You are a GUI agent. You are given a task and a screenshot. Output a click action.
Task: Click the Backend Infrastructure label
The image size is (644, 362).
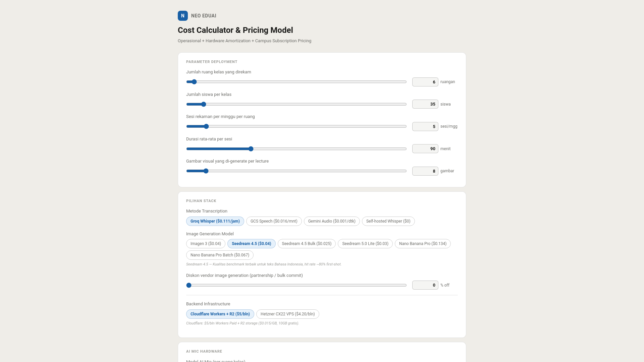208,304
